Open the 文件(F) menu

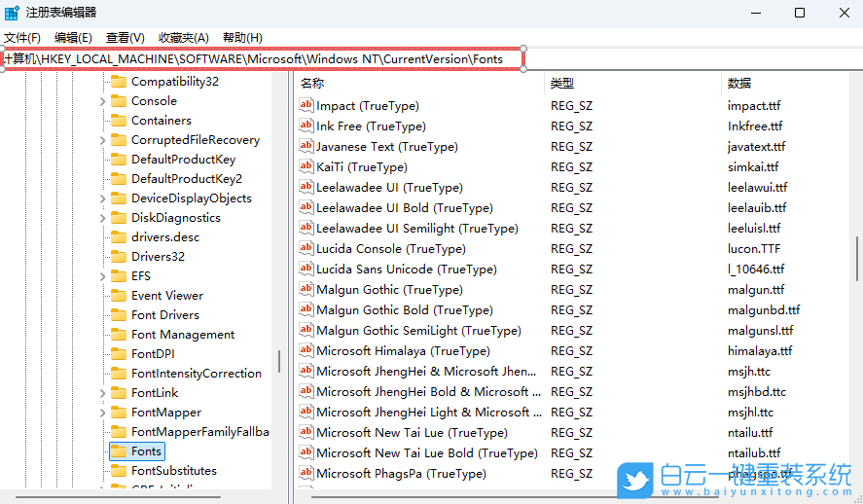[x=22, y=37]
